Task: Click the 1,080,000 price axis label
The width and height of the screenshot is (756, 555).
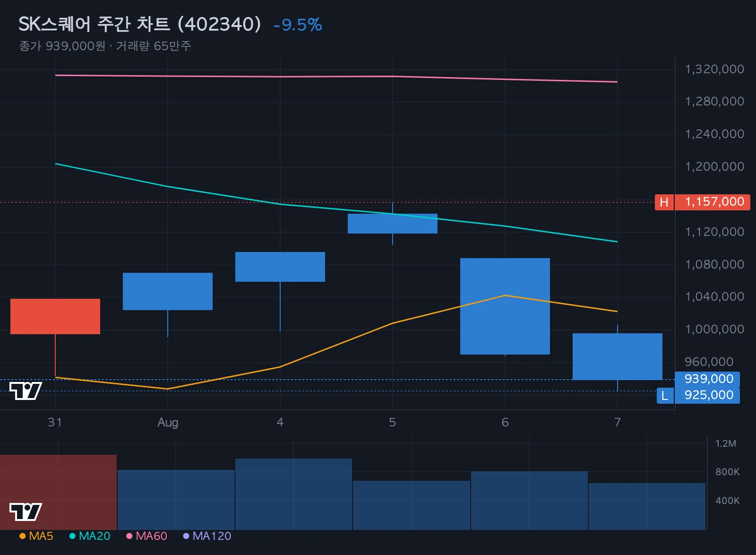Action: pyautogui.click(x=714, y=264)
